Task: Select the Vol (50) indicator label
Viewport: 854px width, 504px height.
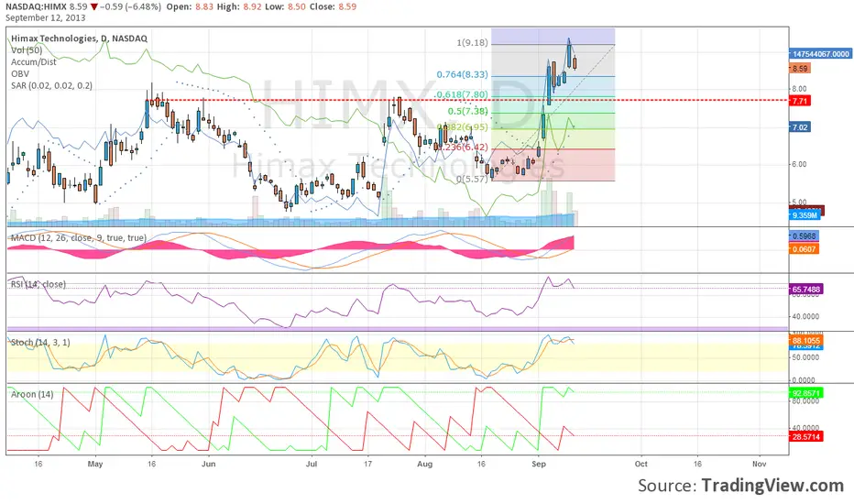Action: [x=27, y=50]
